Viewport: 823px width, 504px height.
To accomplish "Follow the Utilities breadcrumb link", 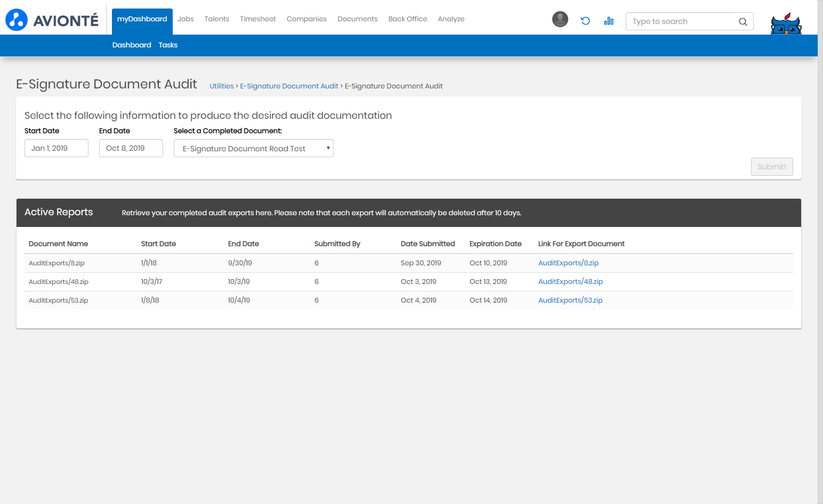I will 221,86.
